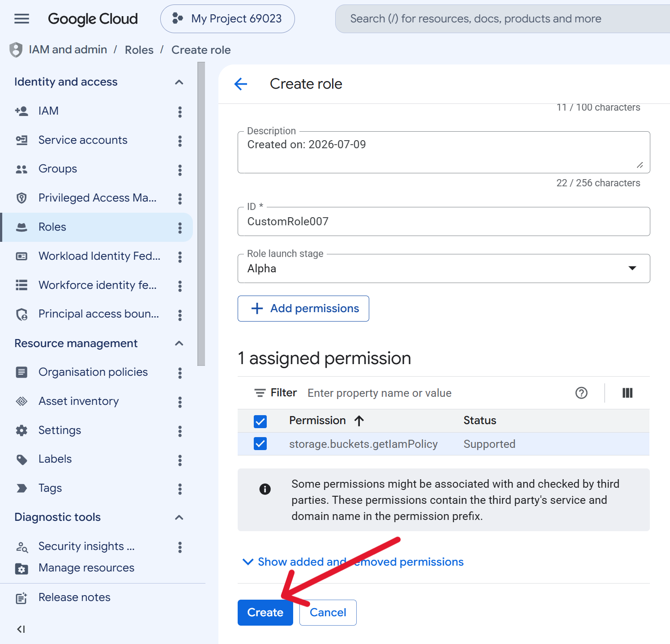The image size is (670, 644).
Task: Click the storage.buckets.getIamPolicy permission text
Action: click(x=363, y=444)
